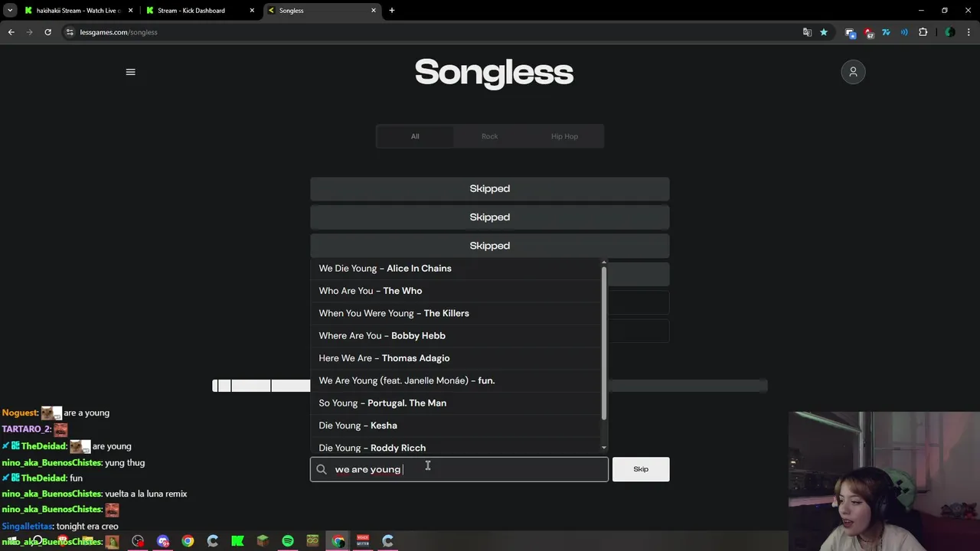The width and height of the screenshot is (980, 551).
Task: Close the Songless tab
Action: (x=374, y=11)
